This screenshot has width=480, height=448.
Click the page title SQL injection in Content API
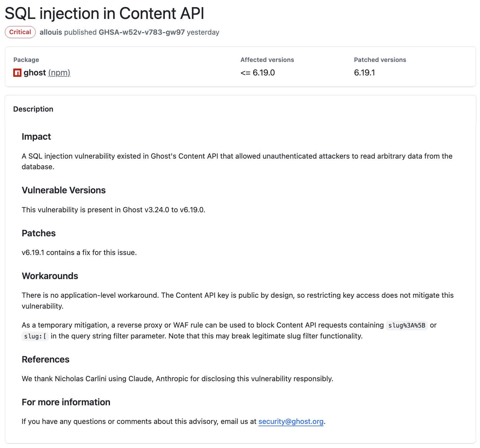(104, 13)
